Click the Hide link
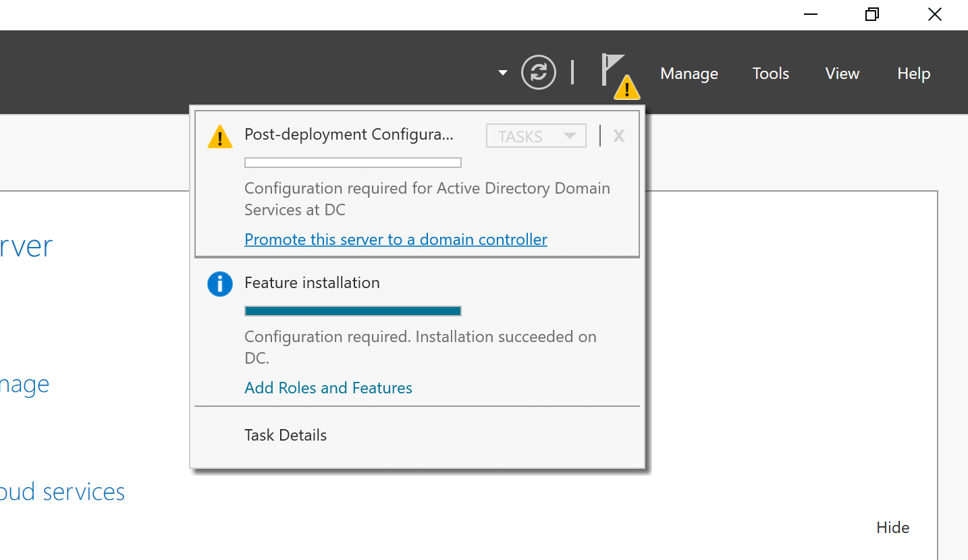 pos(892,527)
